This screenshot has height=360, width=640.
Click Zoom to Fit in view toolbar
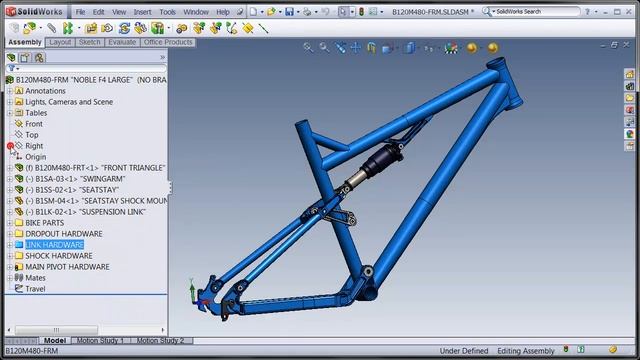(308, 48)
